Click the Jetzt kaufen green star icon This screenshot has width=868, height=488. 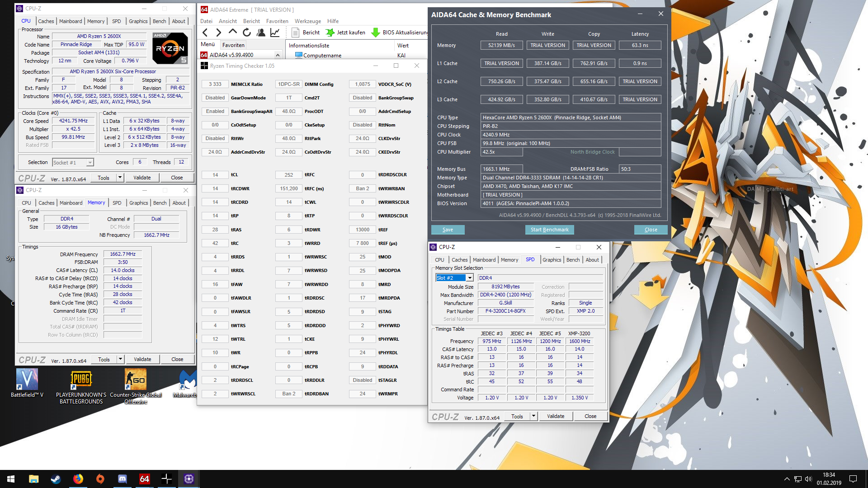click(x=330, y=33)
